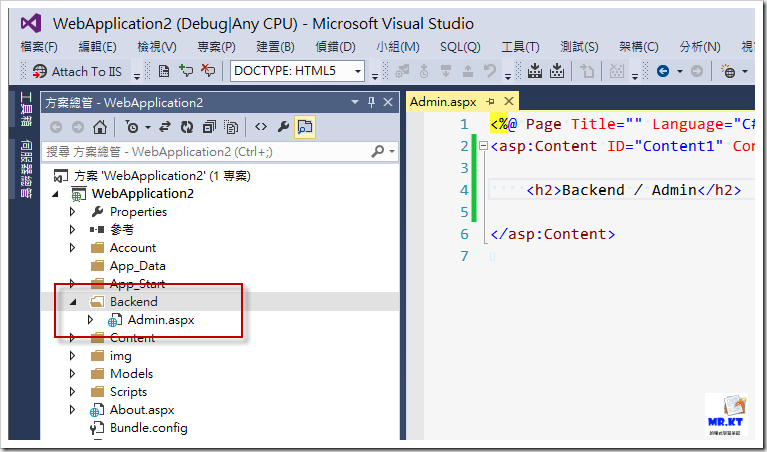Open the search options dropdown arrow
767x452 pixels.
pos(392,152)
